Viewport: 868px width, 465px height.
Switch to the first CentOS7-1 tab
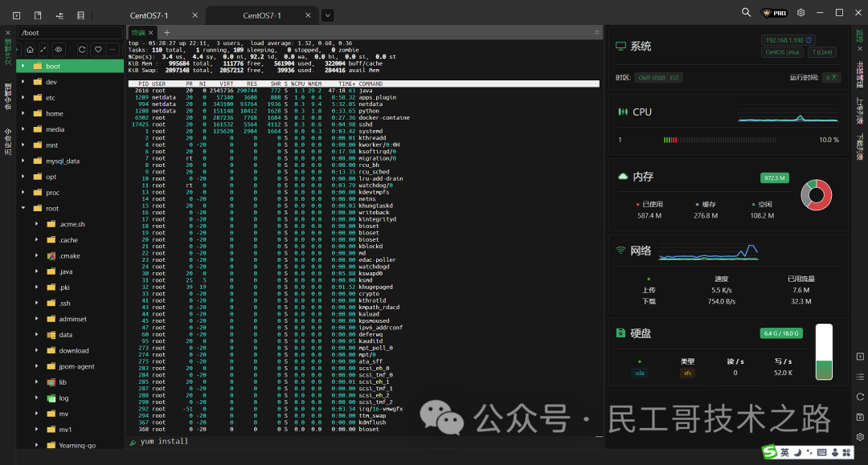(149, 15)
